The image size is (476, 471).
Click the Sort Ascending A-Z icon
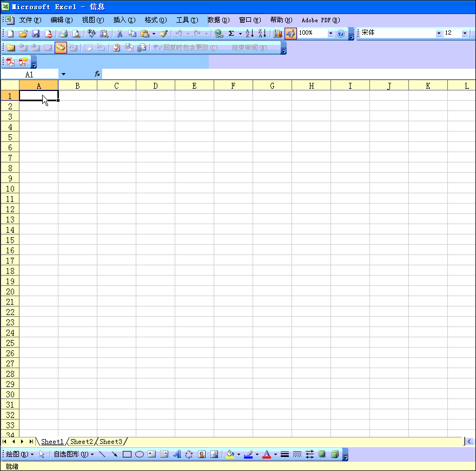[x=249, y=34]
